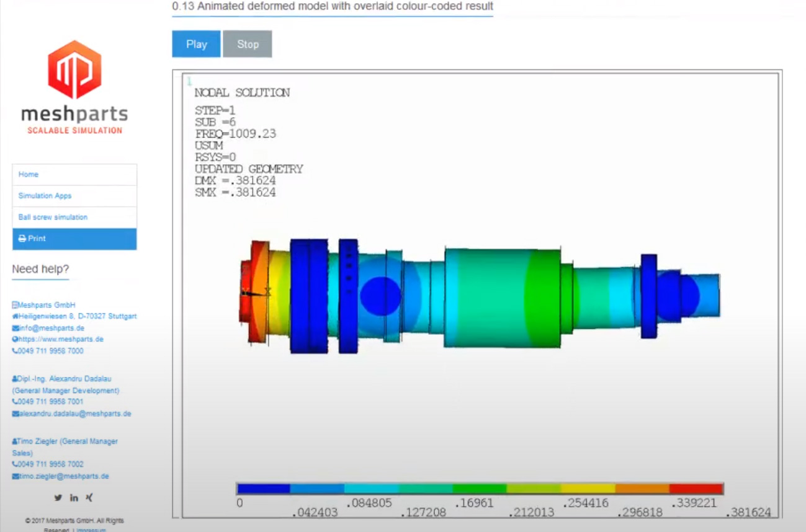Open the Xing social icon

pos(89,497)
